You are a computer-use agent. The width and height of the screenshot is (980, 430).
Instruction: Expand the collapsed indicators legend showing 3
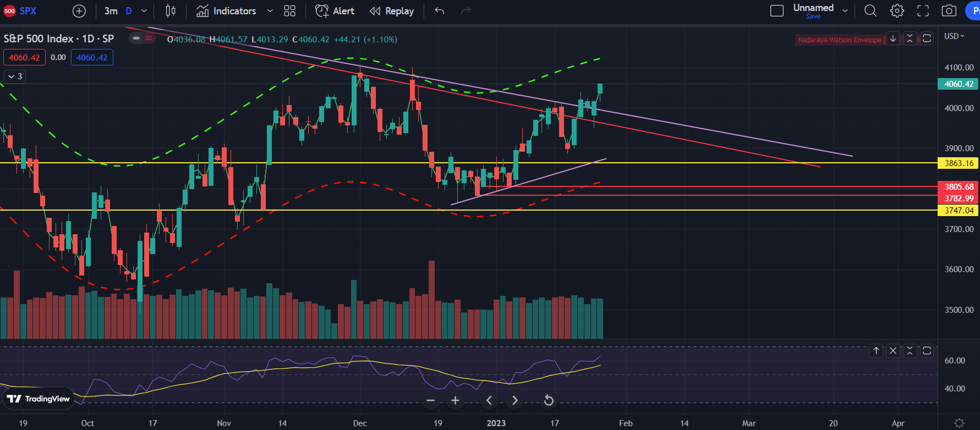tap(15, 76)
